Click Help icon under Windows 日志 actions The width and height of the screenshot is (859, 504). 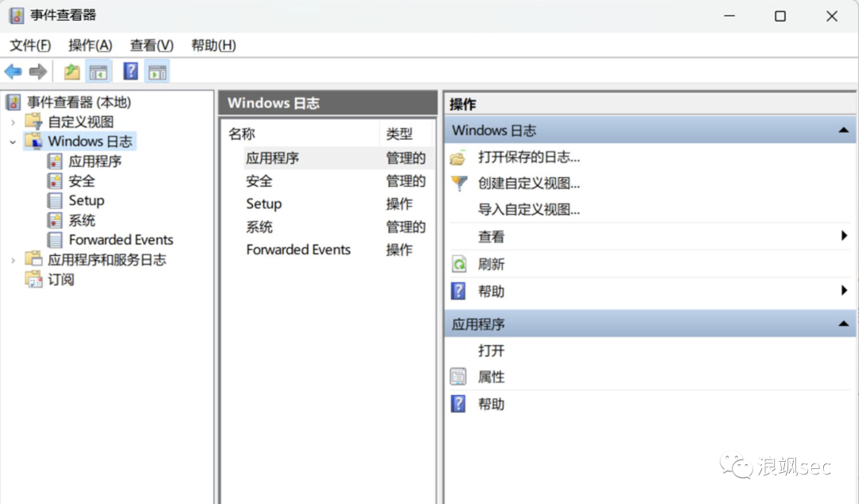pos(458,291)
